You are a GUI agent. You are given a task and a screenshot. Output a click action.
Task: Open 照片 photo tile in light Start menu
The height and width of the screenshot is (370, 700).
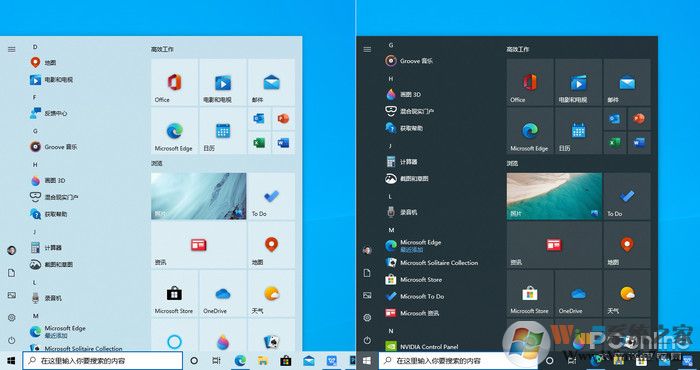click(x=199, y=196)
